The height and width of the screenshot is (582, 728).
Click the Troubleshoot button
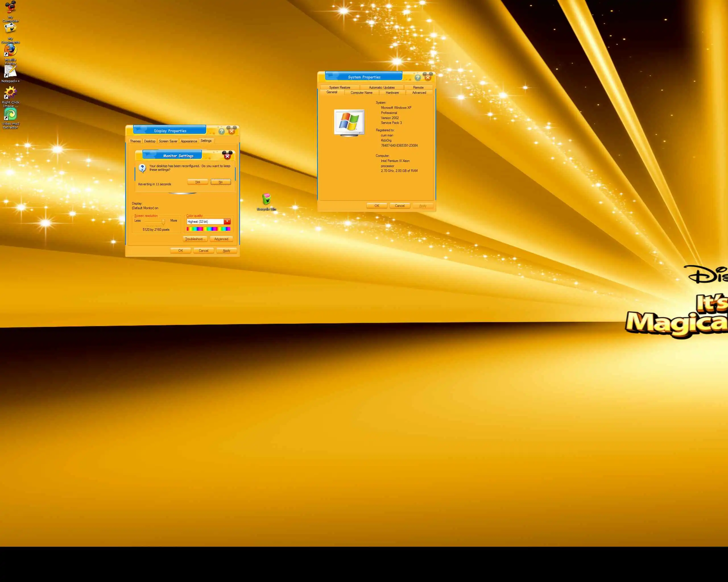click(195, 239)
